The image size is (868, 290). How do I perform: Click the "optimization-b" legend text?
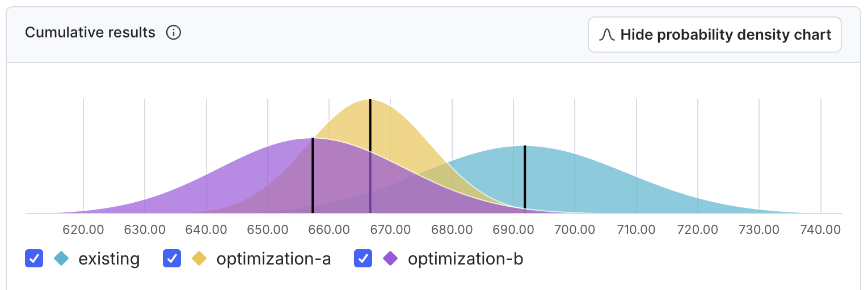(465, 259)
